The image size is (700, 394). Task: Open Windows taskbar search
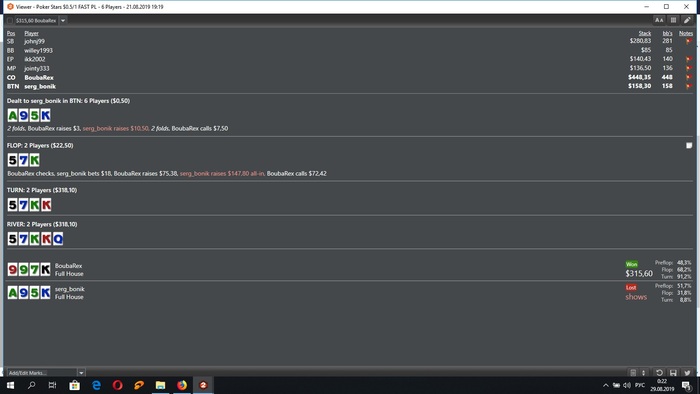31,385
